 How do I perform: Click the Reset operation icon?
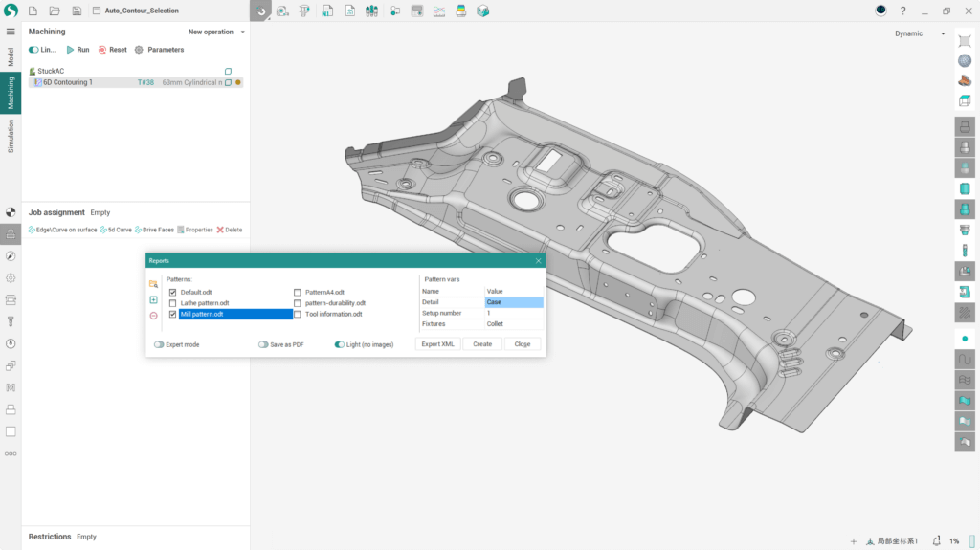click(x=102, y=50)
